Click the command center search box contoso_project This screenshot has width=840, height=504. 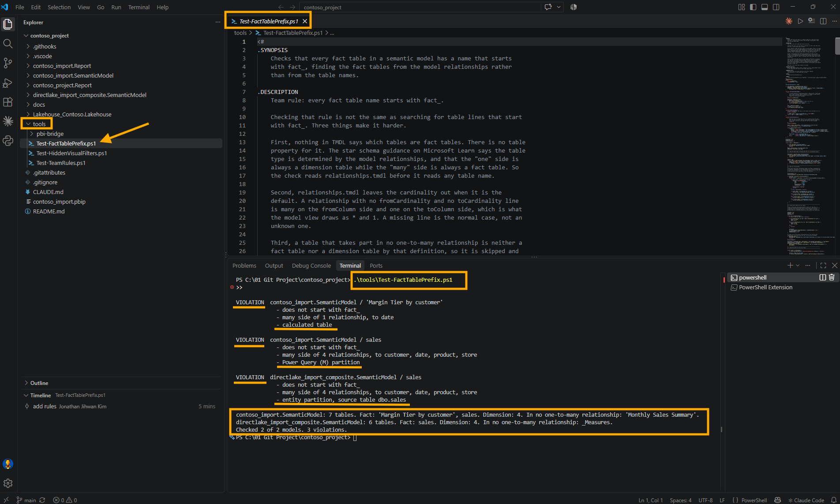pos(420,7)
